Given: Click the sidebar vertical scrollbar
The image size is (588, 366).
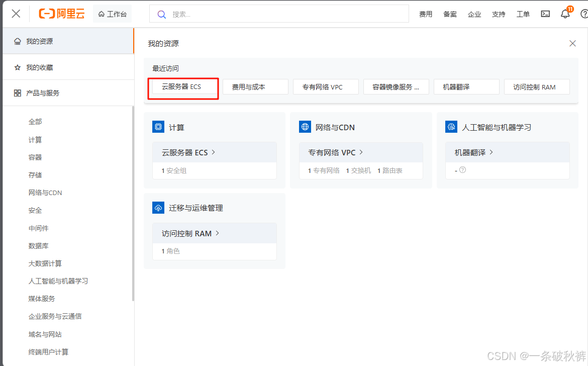Looking at the screenshot, I should [133, 204].
